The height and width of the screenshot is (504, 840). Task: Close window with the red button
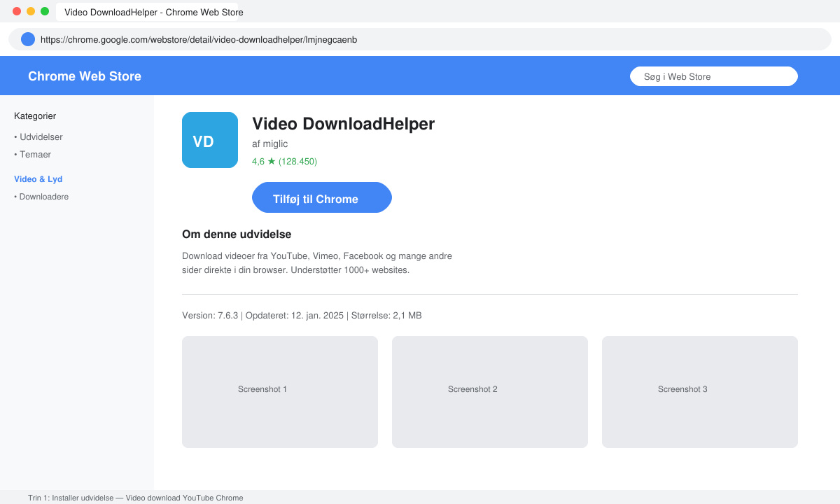tap(17, 11)
